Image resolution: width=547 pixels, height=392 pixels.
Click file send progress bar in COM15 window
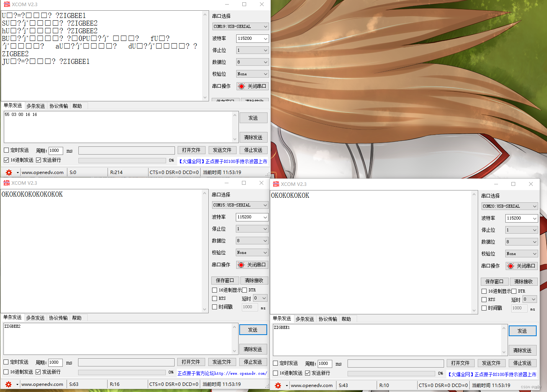(x=122, y=372)
